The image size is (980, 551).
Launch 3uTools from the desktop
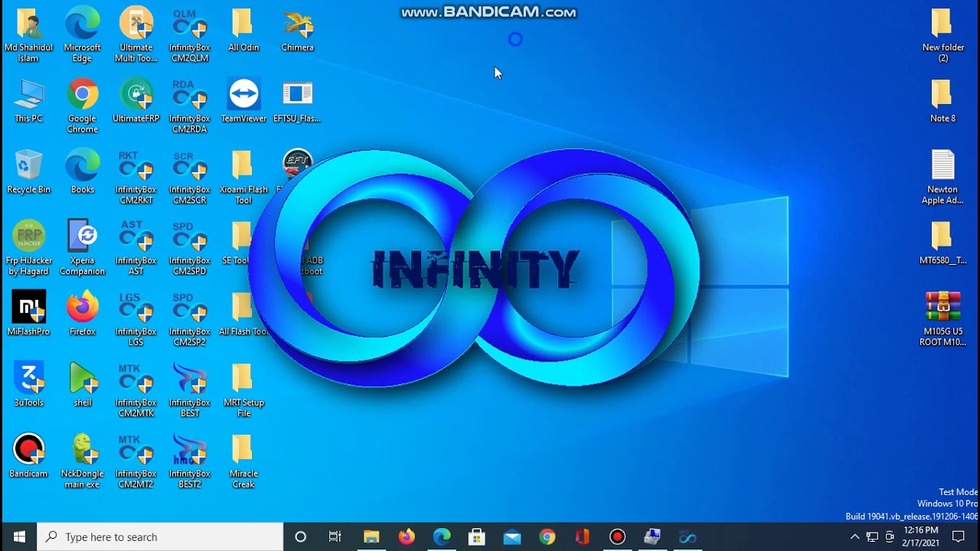coord(28,385)
